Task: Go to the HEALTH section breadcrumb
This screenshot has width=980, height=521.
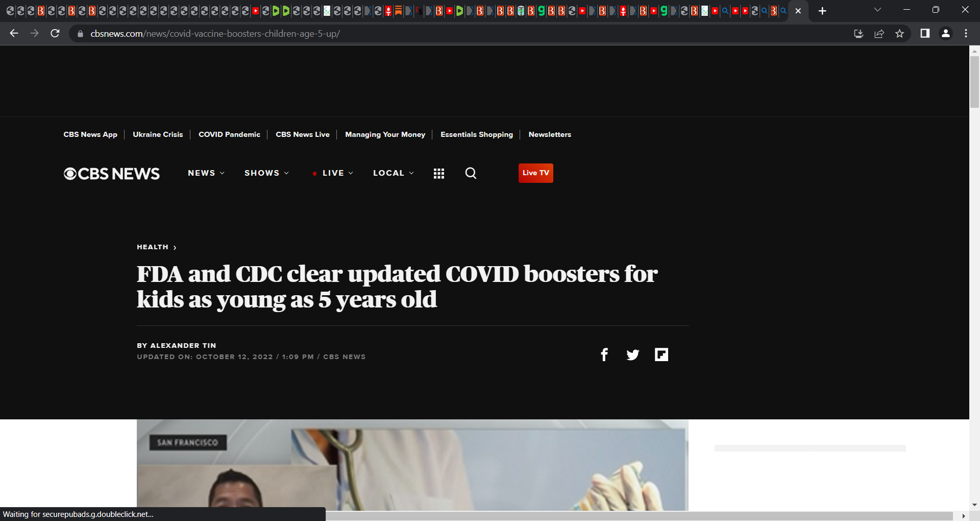Action: point(156,247)
